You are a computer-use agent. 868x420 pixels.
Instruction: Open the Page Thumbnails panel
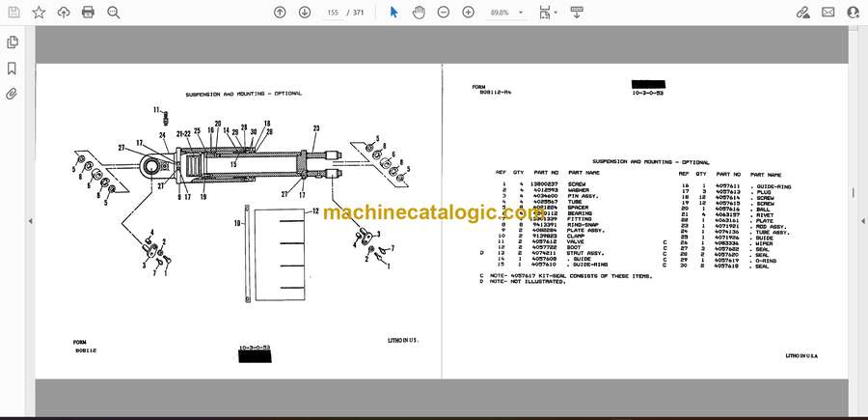12,42
